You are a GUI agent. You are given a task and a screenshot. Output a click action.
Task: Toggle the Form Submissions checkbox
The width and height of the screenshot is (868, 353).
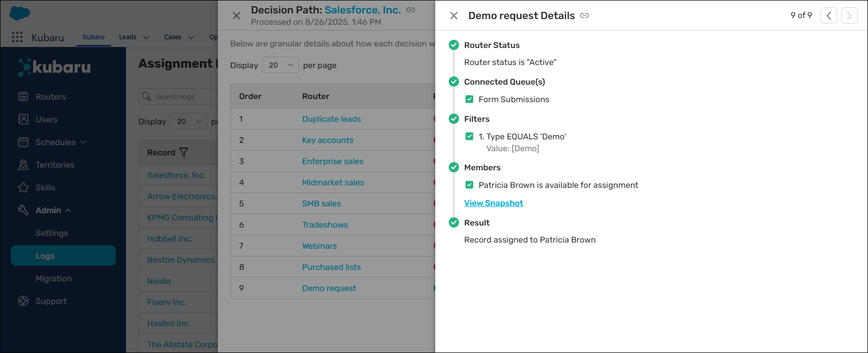tap(469, 99)
